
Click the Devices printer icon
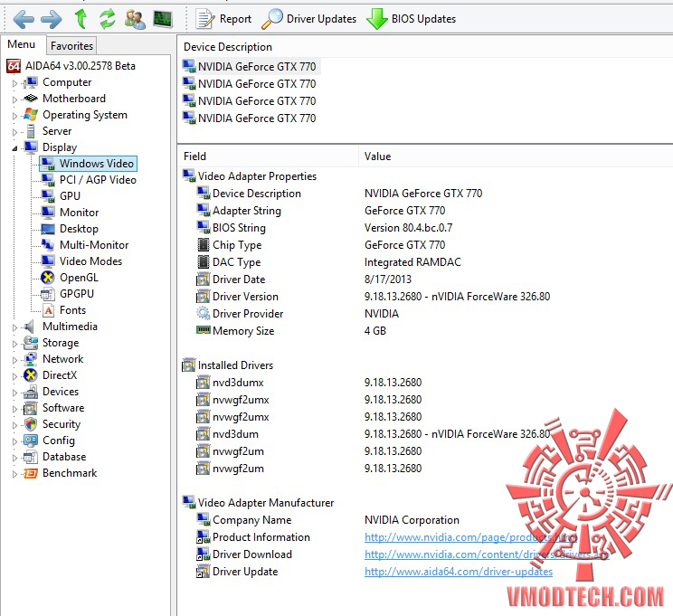[31, 392]
